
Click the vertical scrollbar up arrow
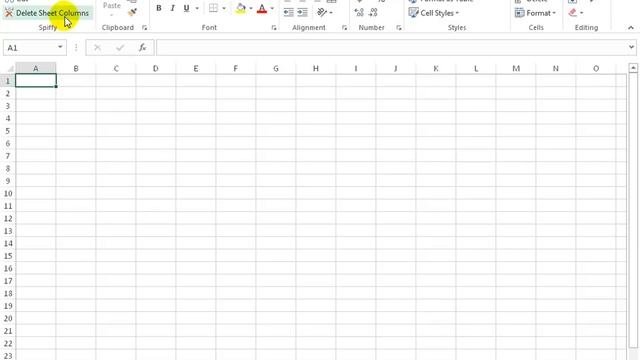(633, 68)
